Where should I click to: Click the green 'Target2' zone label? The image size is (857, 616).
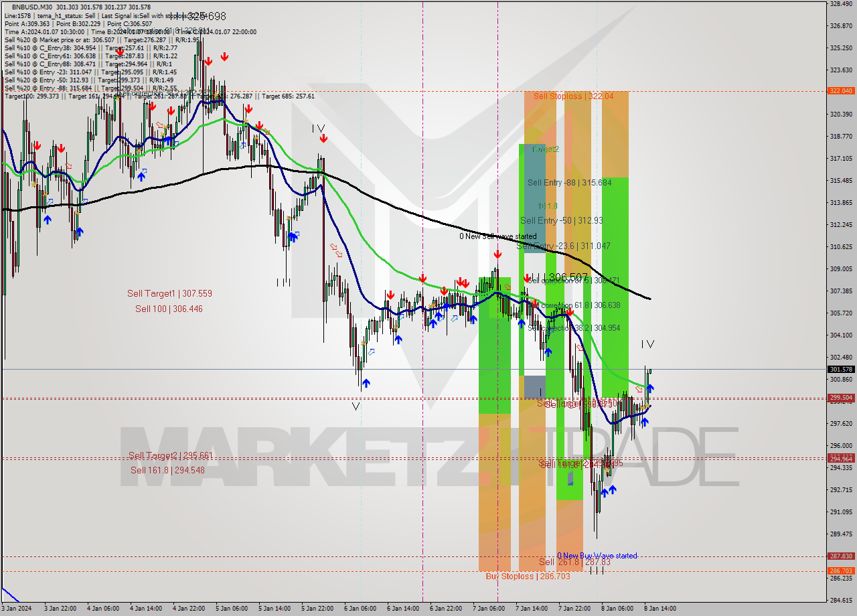click(x=546, y=149)
